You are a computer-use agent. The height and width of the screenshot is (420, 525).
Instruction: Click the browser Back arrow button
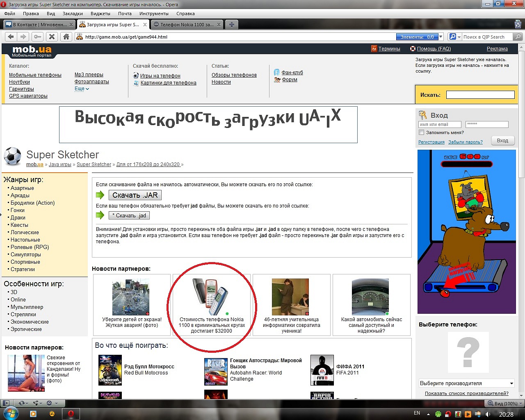pos(11,37)
